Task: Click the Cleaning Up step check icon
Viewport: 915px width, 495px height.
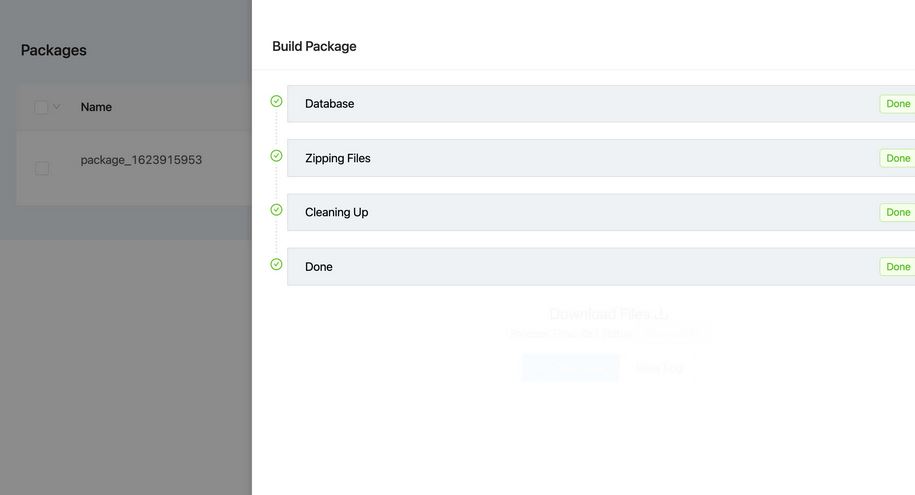Action: [277, 210]
